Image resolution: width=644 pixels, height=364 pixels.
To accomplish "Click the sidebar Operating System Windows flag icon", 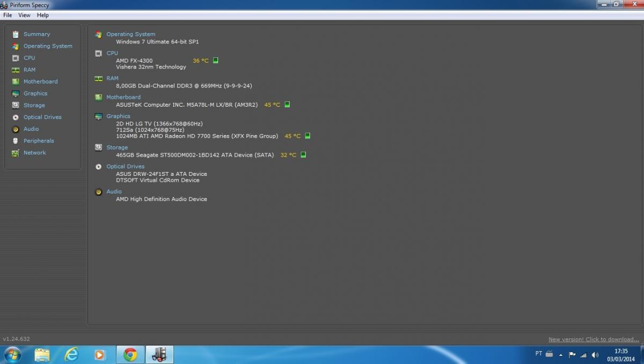I will (x=16, y=46).
